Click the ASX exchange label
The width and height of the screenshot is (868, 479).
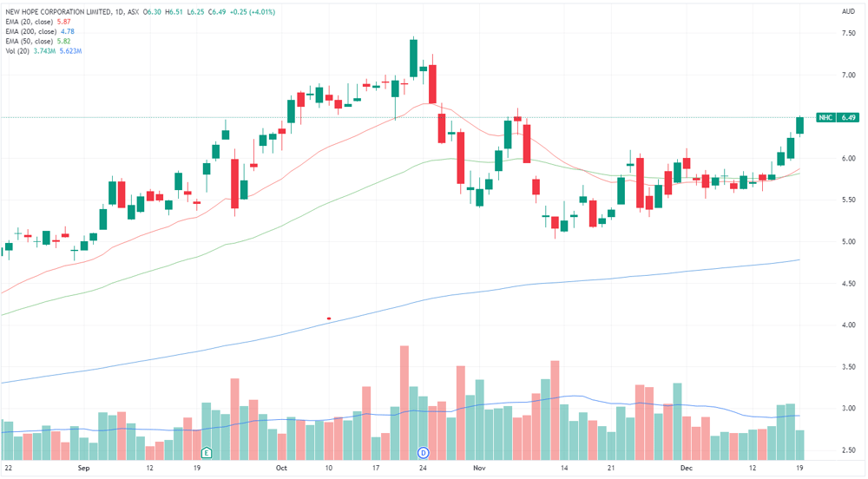tap(133, 11)
